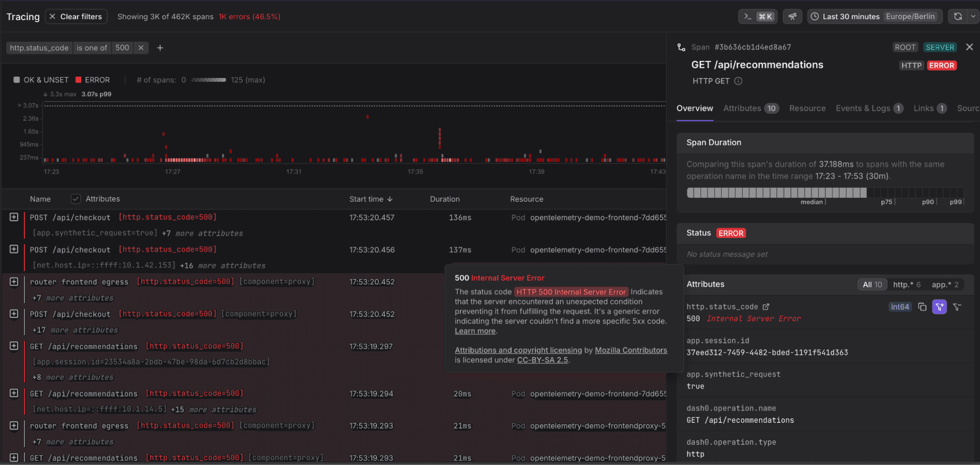Edit the 500 filter value

pos(122,48)
